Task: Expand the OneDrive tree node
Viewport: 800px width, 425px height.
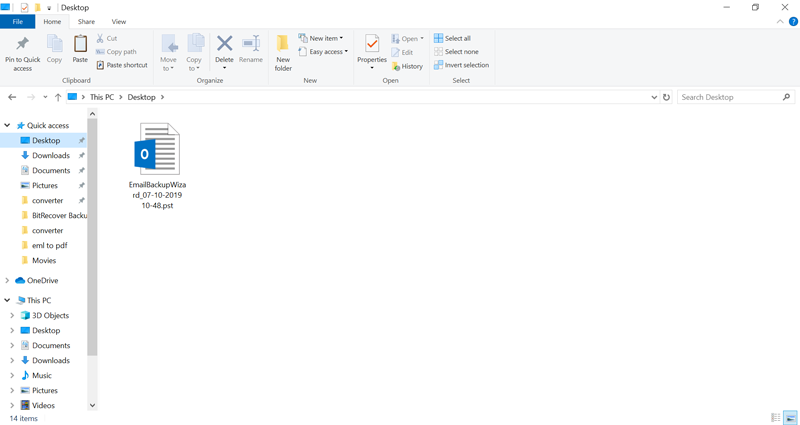Action: click(x=7, y=281)
